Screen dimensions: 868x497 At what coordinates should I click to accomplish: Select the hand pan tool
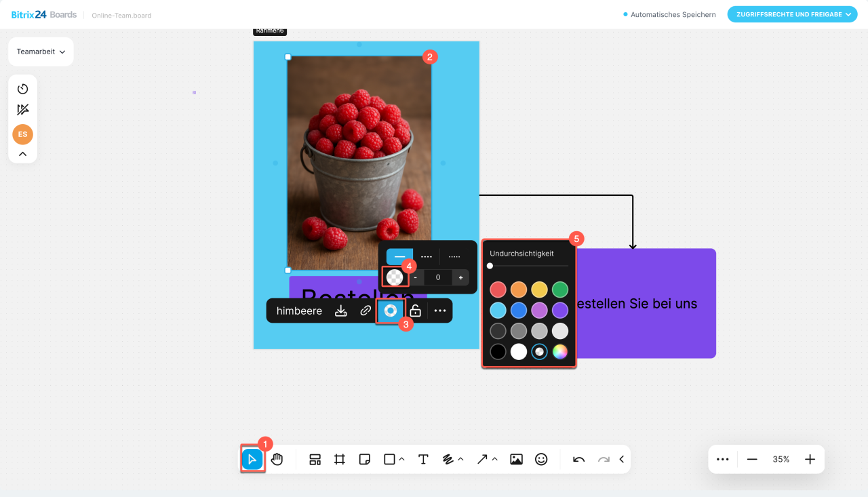(277, 459)
